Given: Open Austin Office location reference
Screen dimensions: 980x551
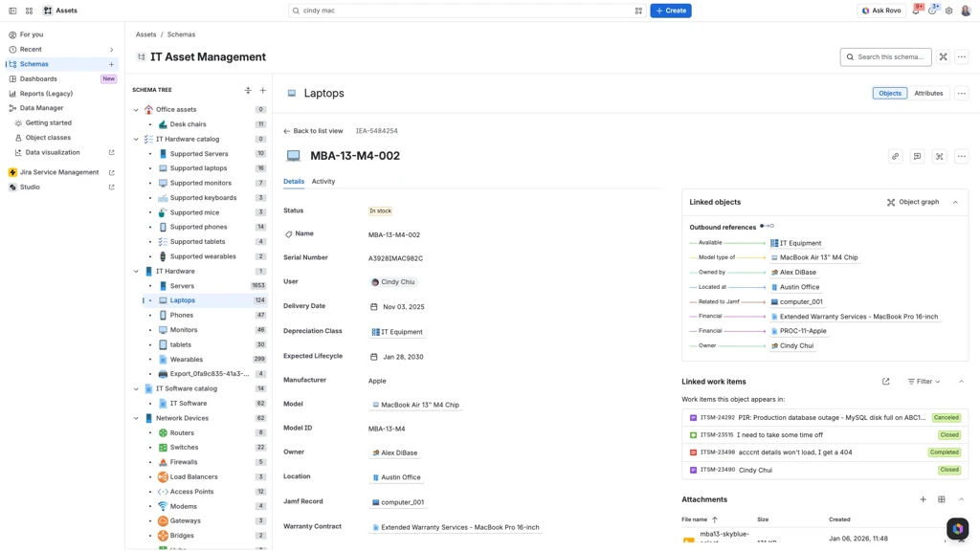Looking at the screenshot, I should (396, 477).
